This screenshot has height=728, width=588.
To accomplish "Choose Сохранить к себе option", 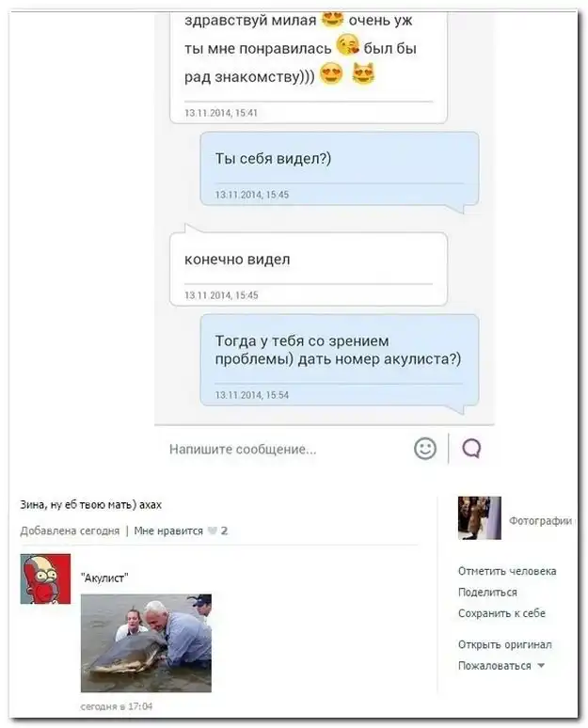I will (x=501, y=613).
